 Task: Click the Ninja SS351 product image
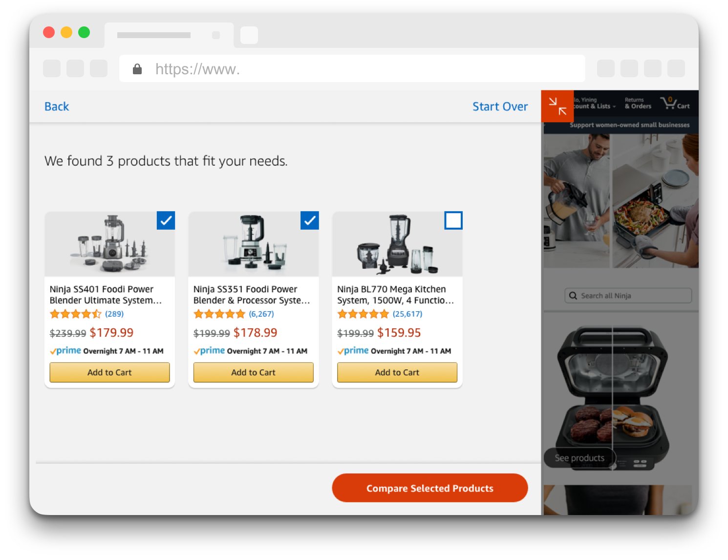254,244
